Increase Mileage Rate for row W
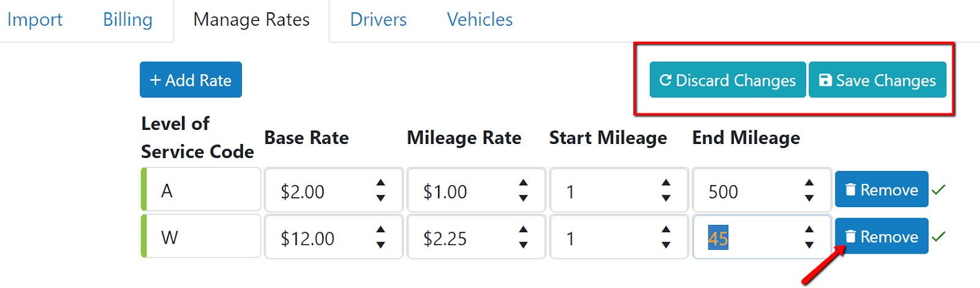Viewport: 980px width, 288px height. pyautogui.click(x=523, y=230)
